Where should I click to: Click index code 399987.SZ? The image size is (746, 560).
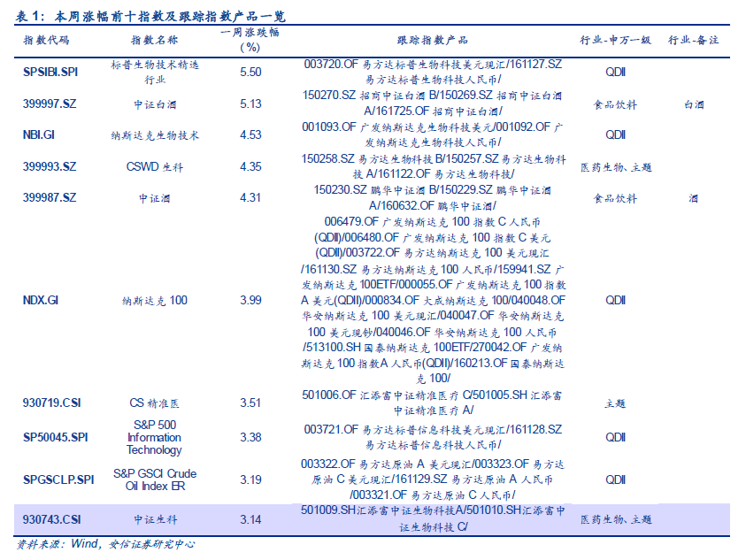tap(50, 197)
